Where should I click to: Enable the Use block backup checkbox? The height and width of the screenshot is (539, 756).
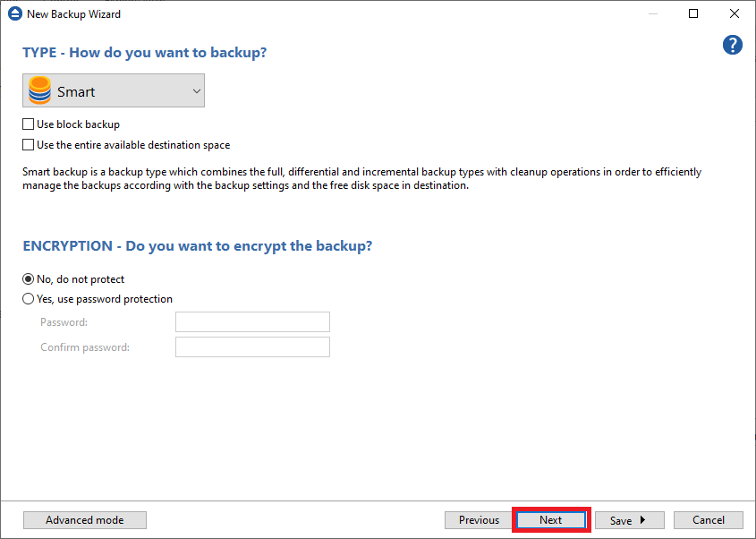[x=29, y=124]
